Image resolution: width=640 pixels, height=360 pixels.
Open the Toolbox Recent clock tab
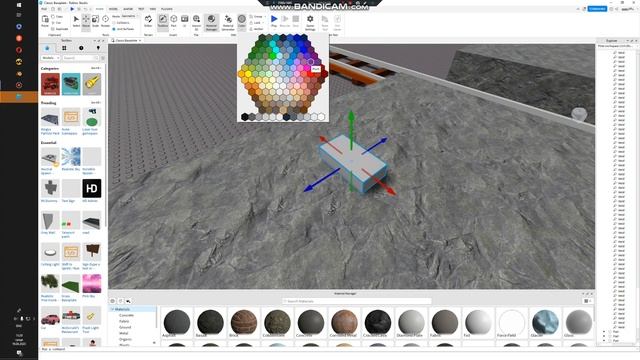81,48
